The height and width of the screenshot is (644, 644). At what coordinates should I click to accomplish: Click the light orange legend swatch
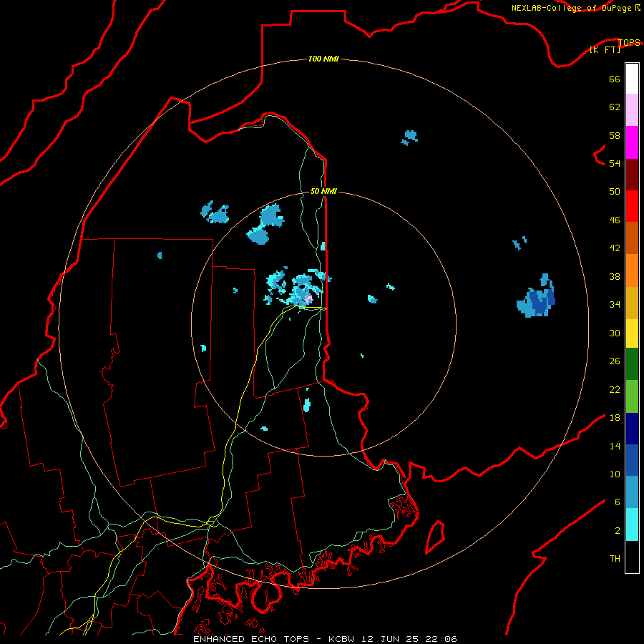tap(632, 270)
